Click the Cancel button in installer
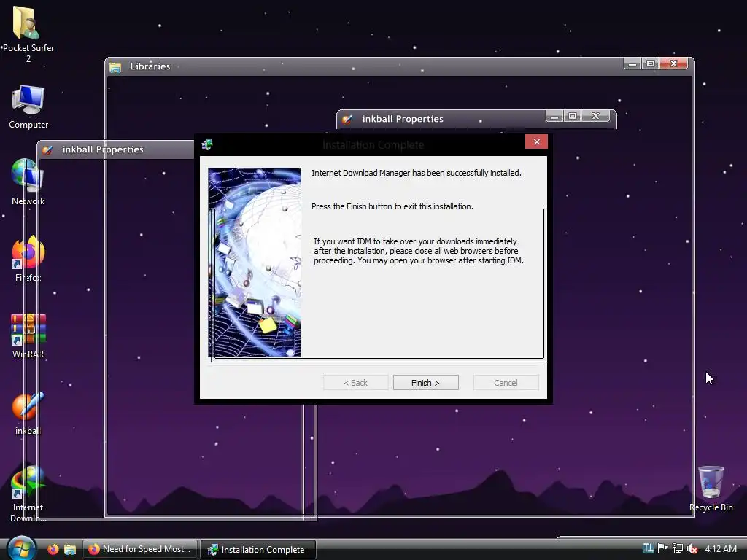The width and height of the screenshot is (747, 560). tap(506, 382)
